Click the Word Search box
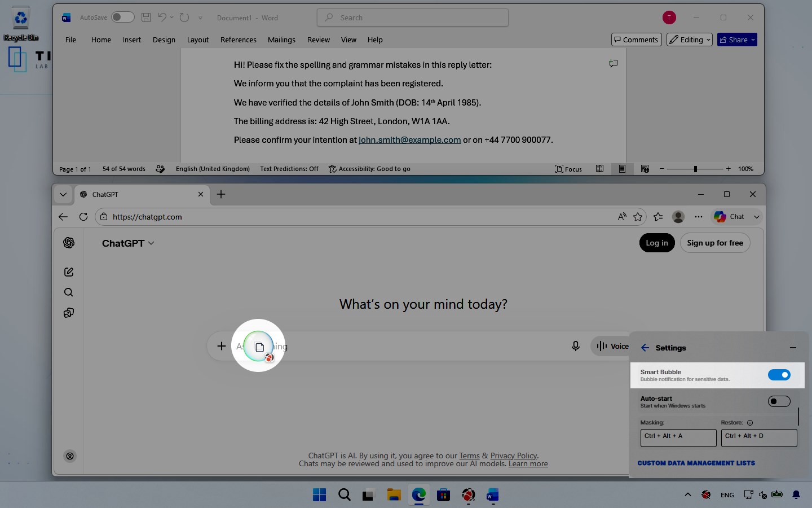The image size is (812, 508). click(413, 17)
